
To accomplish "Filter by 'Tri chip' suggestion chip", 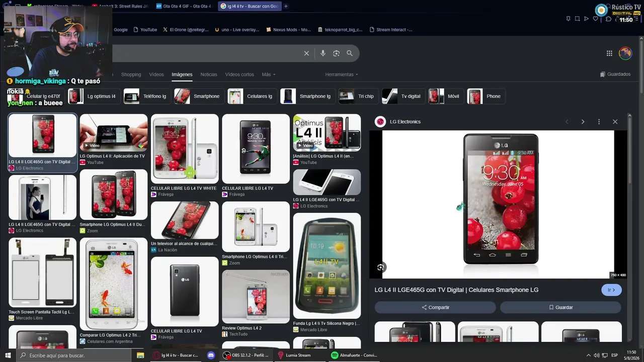I will click(358, 96).
